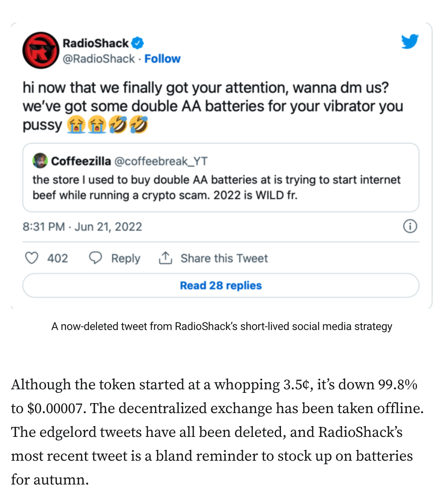This screenshot has width=445, height=504.
Task: Click the reply speech bubble icon
Action: click(x=95, y=258)
